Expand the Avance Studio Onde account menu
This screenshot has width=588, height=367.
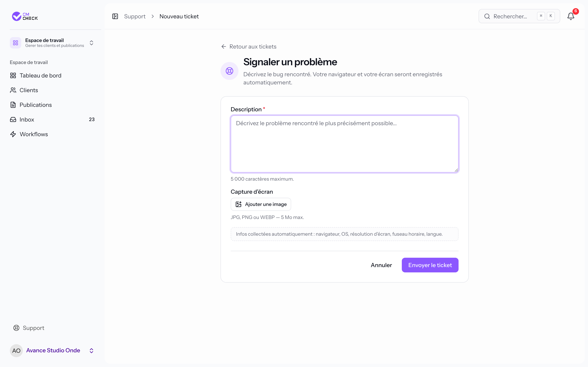[x=91, y=350]
